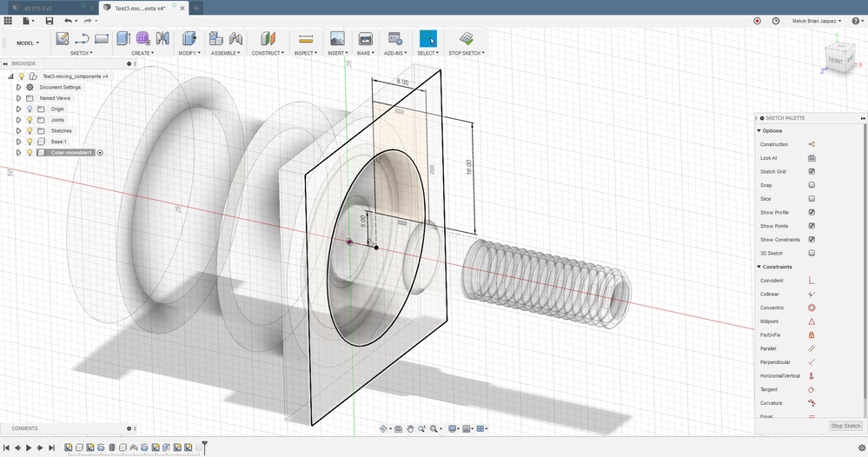
Task: Undo the last action
Action: tap(68, 21)
